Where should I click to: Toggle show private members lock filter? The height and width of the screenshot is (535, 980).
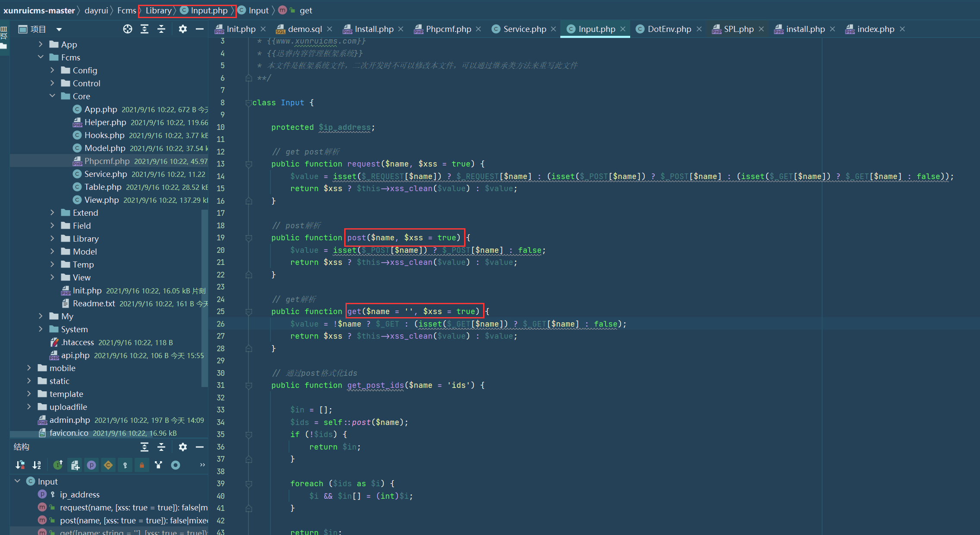coord(142,465)
